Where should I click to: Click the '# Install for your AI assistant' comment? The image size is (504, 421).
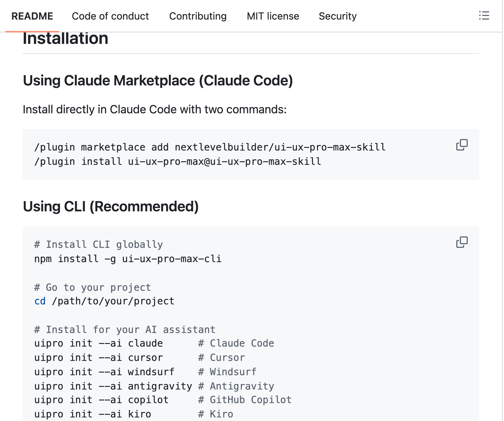(125, 330)
